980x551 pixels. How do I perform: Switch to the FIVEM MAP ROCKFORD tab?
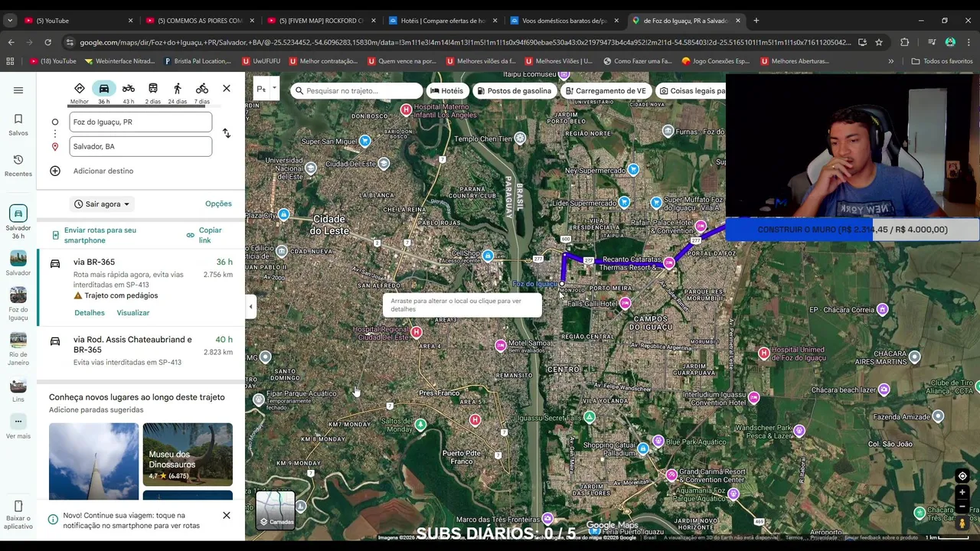point(322,21)
